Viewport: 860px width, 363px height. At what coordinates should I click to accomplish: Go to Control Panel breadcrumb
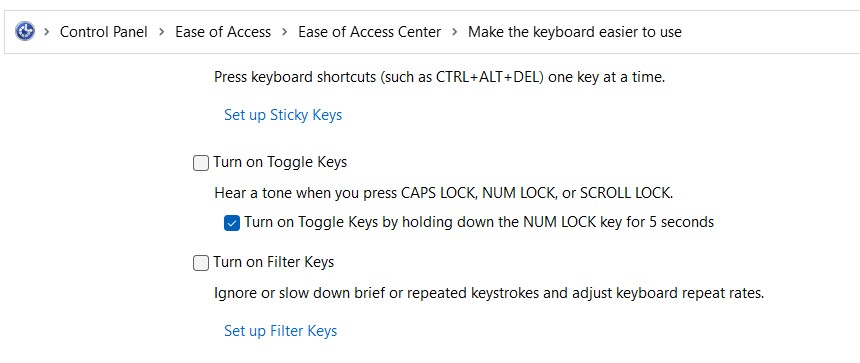pyautogui.click(x=104, y=32)
